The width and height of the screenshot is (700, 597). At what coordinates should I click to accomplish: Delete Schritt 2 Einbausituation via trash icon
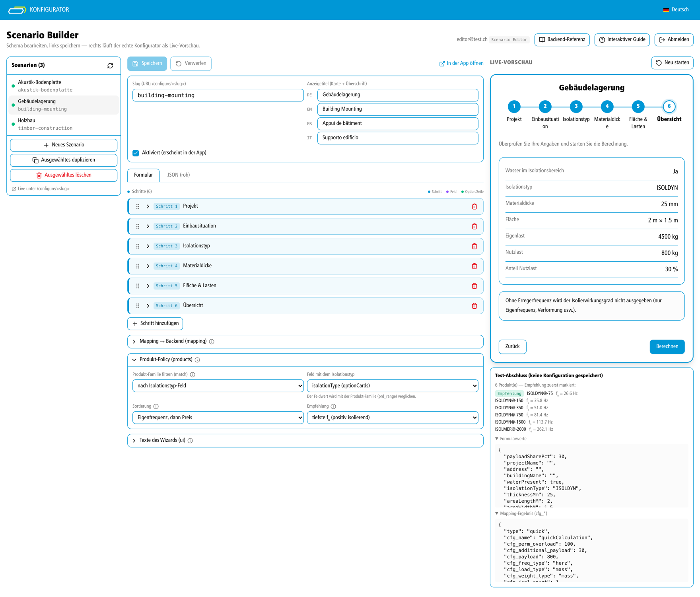tap(474, 226)
